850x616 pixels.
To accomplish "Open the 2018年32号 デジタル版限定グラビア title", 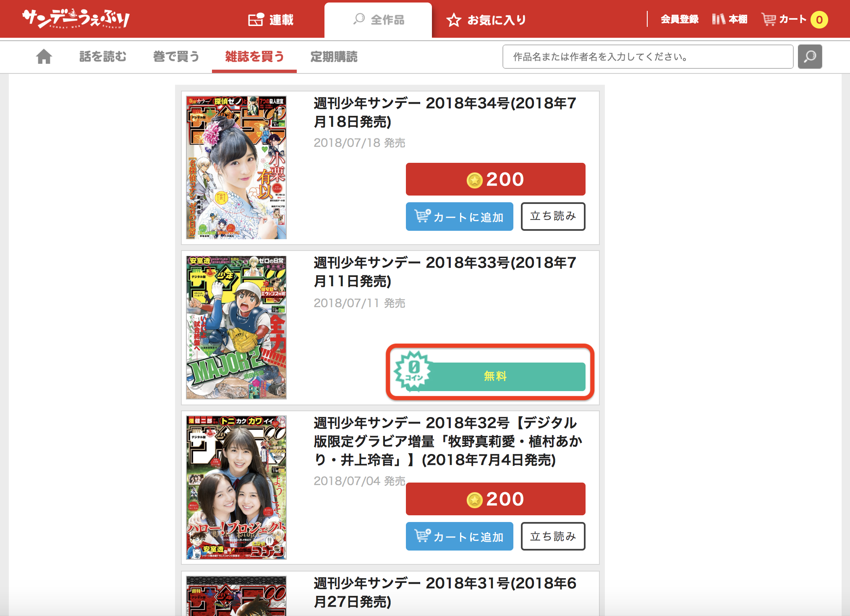I will click(448, 441).
